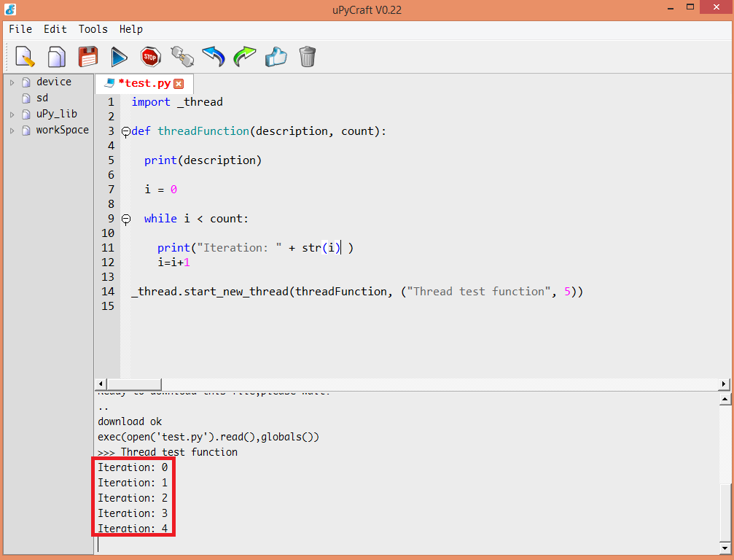This screenshot has width=734, height=560.
Task: Redo the edit with the green arrow
Action: (x=244, y=56)
